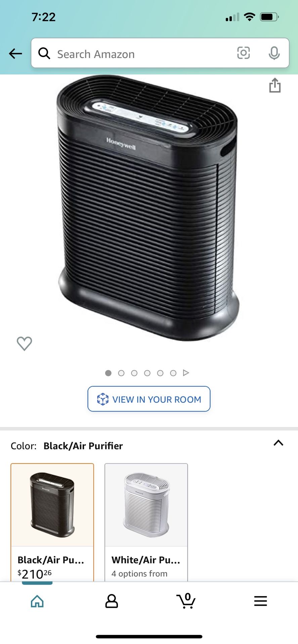Open the Home tab
The height and width of the screenshot is (644, 298).
point(37,601)
